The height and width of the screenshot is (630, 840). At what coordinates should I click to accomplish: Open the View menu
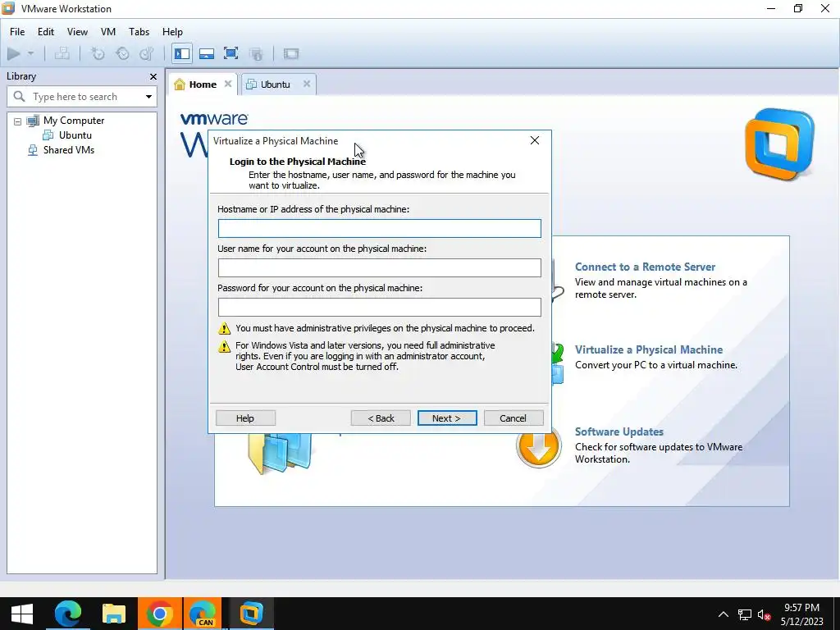point(77,32)
